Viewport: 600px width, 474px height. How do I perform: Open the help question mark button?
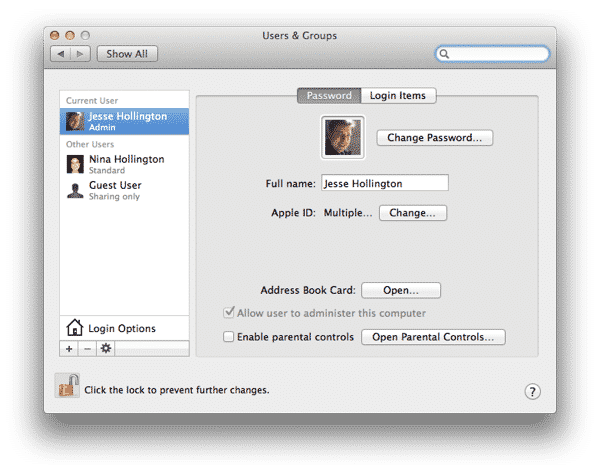tap(532, 391)
